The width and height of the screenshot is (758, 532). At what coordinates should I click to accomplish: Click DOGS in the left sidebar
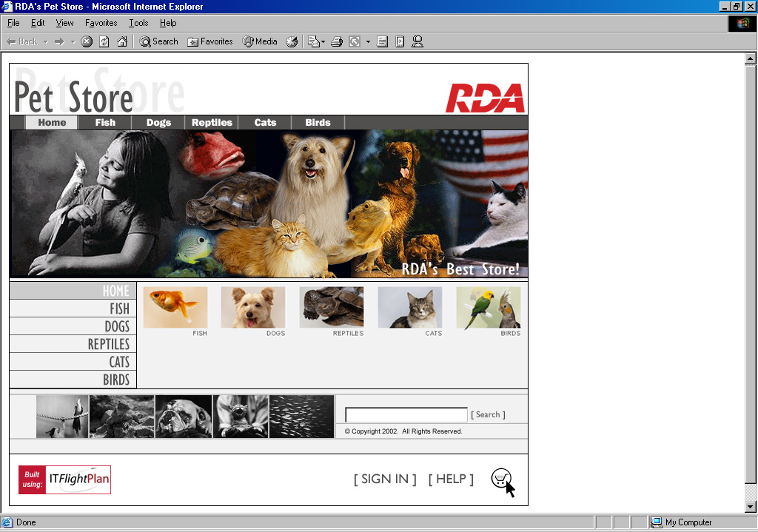73,326
